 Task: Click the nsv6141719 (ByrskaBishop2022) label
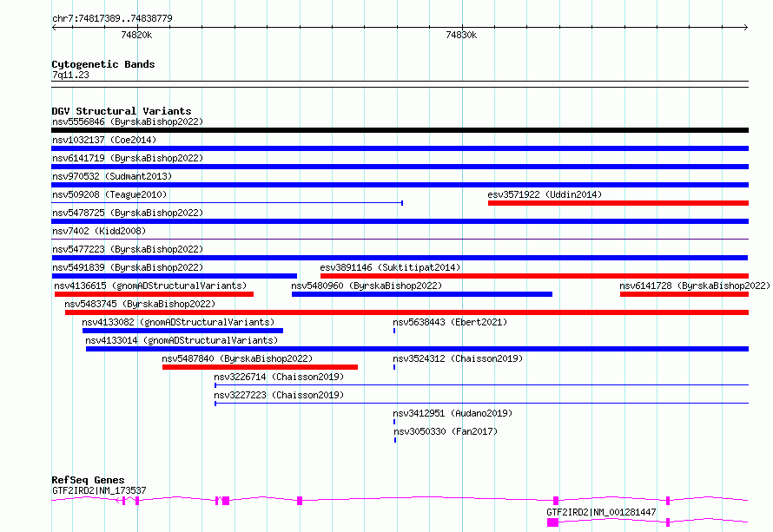coord(128,158)
